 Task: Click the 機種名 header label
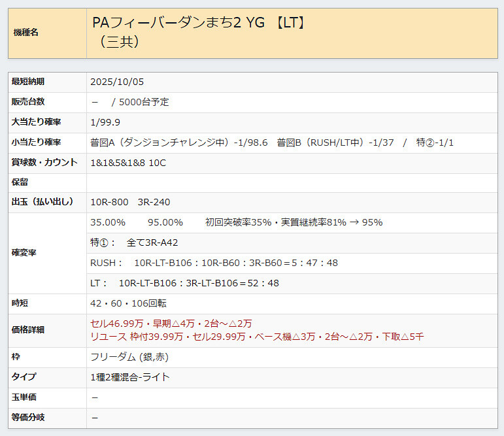tap(25, 33)
